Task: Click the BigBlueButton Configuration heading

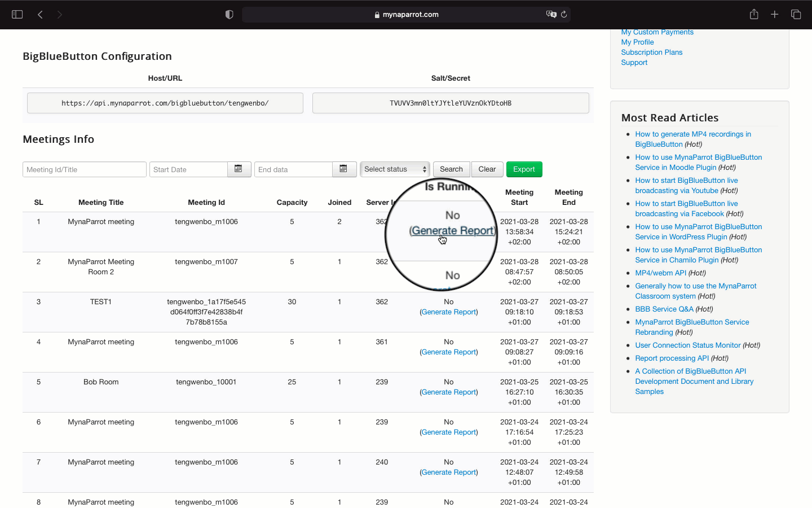Action: pos(97,56)
